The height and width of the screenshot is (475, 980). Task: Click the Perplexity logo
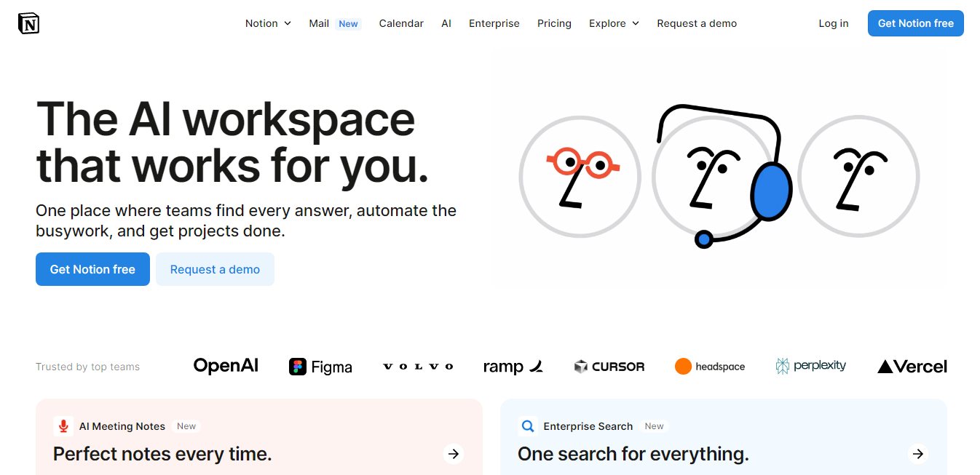click(x=810, y=366)
